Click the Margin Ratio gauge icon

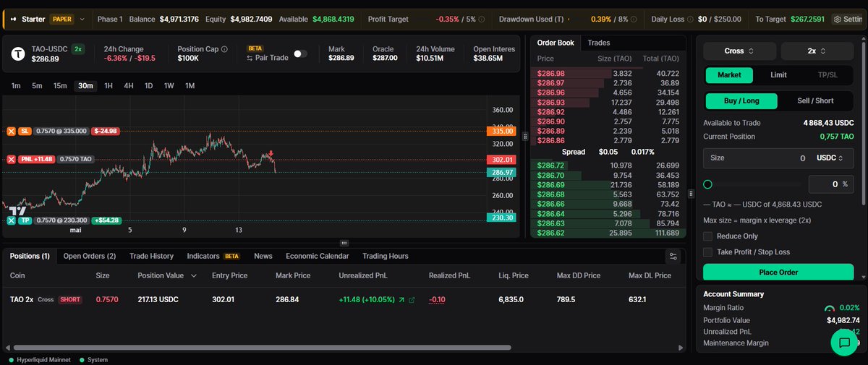click(830, 308)
